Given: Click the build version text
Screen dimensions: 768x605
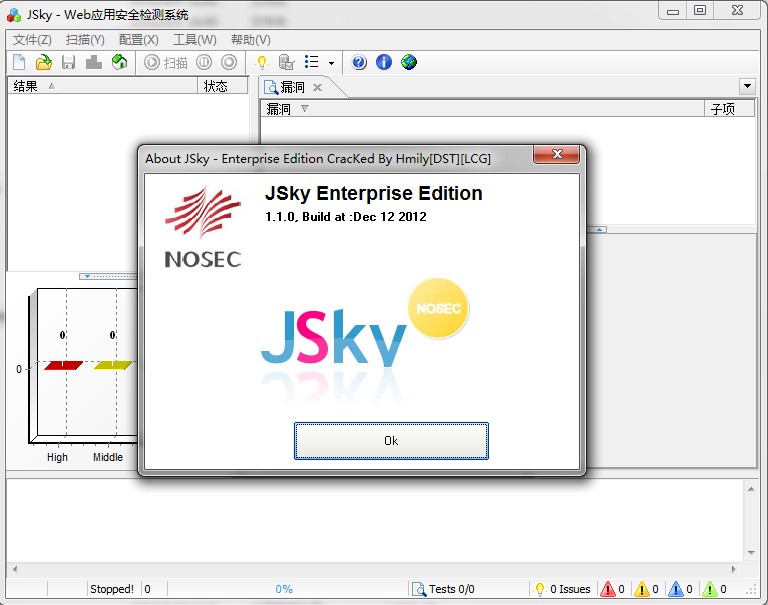Looking at the screenshot, I should 346,217.
